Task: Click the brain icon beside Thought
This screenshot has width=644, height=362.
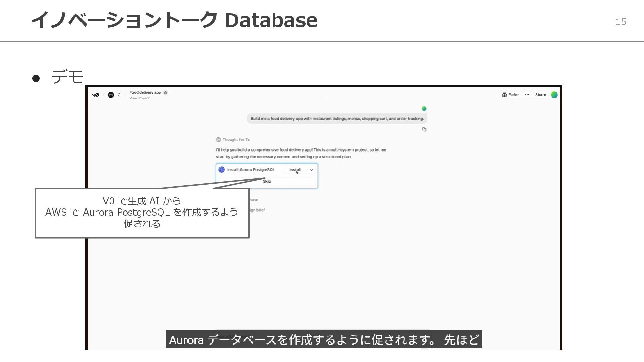Action: 218,140
